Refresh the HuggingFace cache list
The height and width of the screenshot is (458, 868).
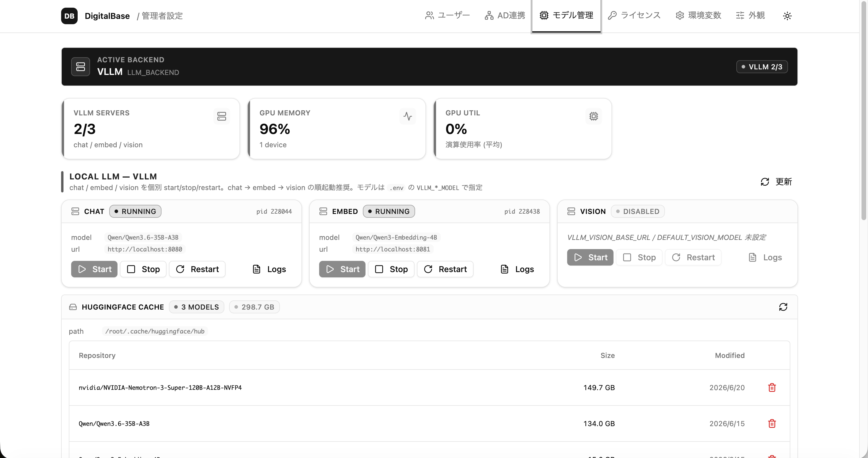783,307
